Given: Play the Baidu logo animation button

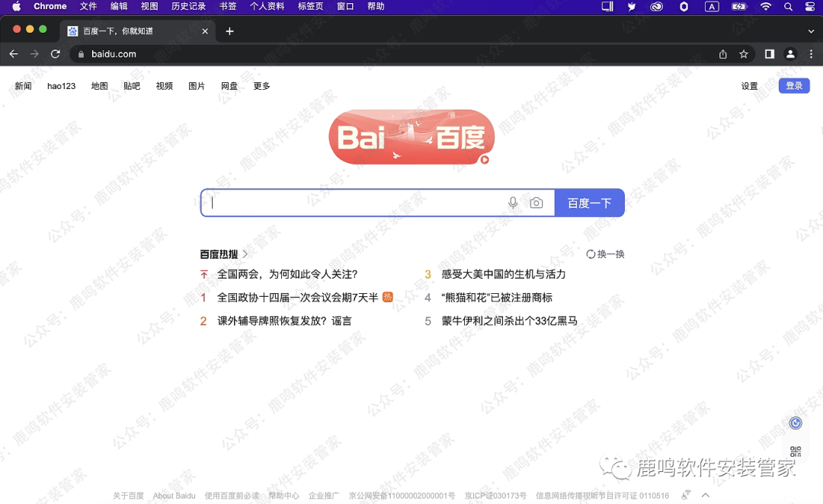Looking at the screenshot, I should pos(485,159).
